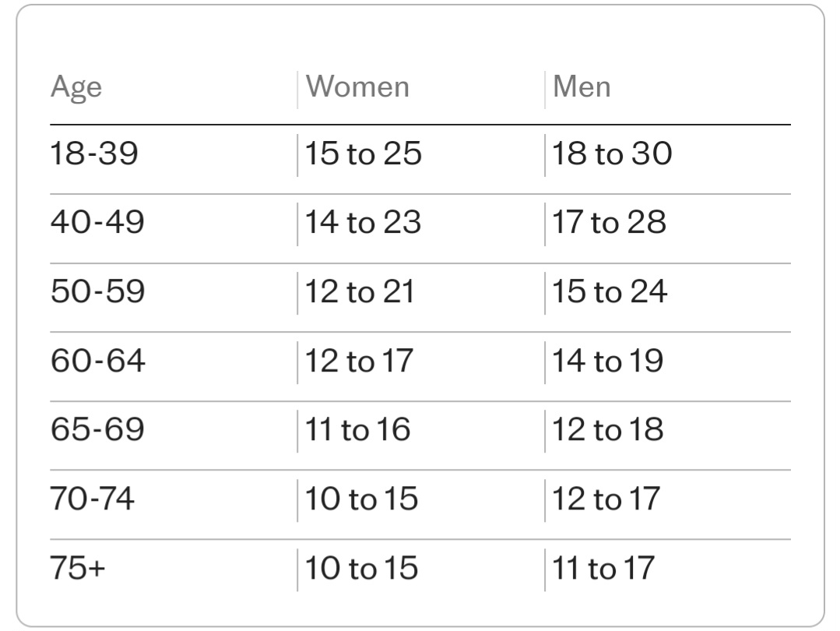Click the Women value 15 to 25
This screenshot has width=840, height=631.
(x=364, y=153)
